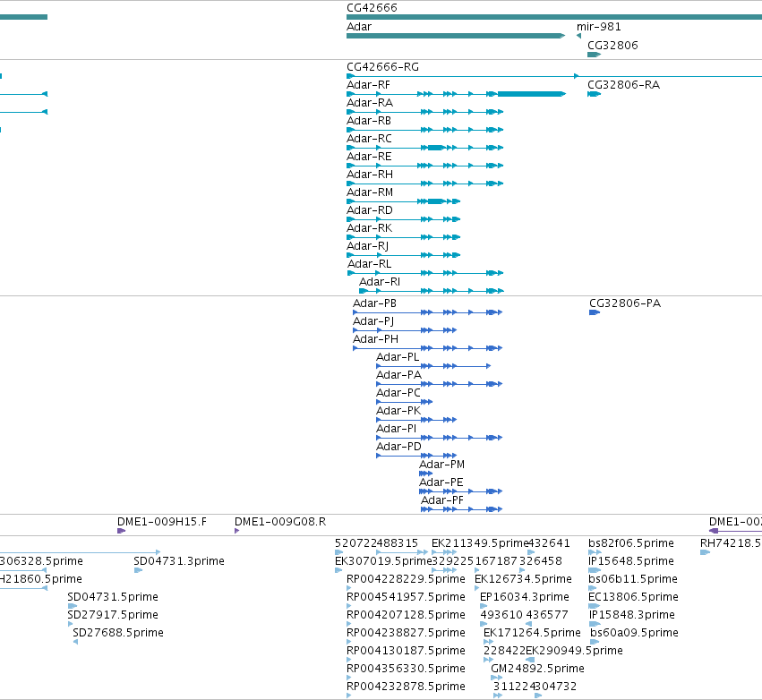Select the Adar-RD transcript

(x=403, y=219)
